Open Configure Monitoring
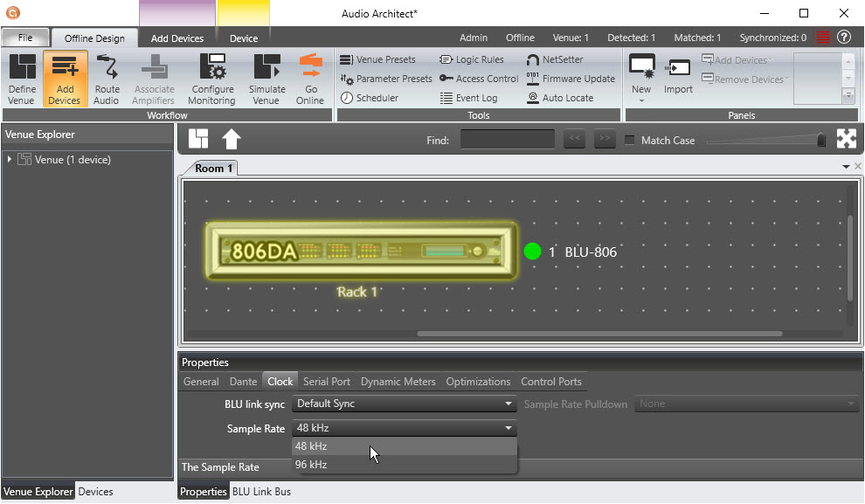Image resolution: width=865 pixels, height=504 pixels. coord(212,78)
